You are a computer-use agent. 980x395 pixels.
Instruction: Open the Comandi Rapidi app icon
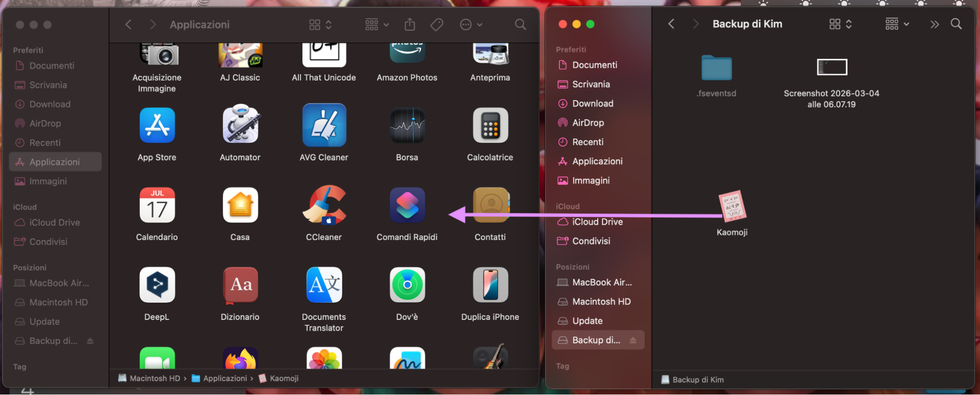(x=407, y=205)
